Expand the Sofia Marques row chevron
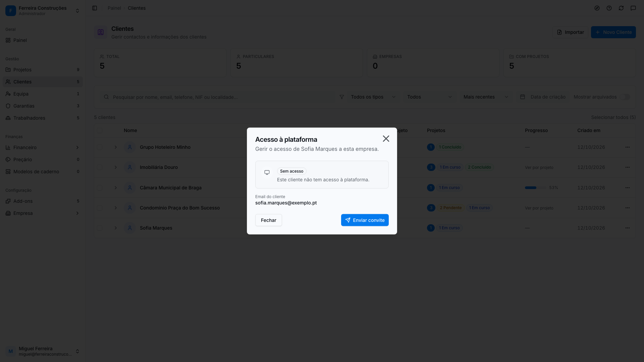The width and height of the screenshot is (644, 362). pyautogui.click(x=116, y=228)
